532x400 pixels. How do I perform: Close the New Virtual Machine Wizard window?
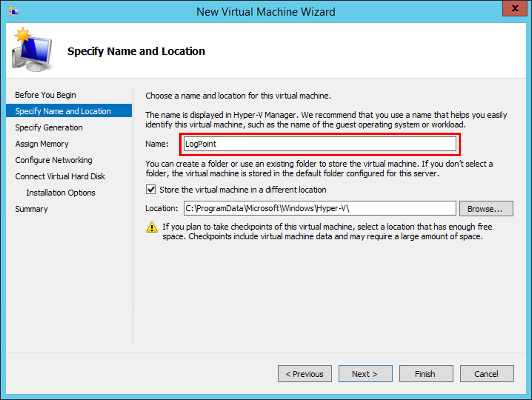(x=515, y=9)
